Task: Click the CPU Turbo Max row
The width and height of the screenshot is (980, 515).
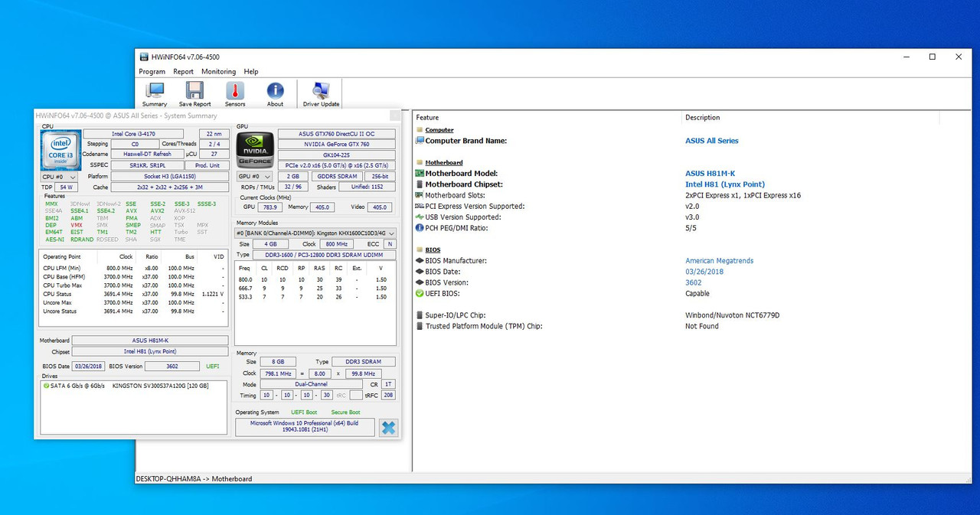Action: [134, 285]
